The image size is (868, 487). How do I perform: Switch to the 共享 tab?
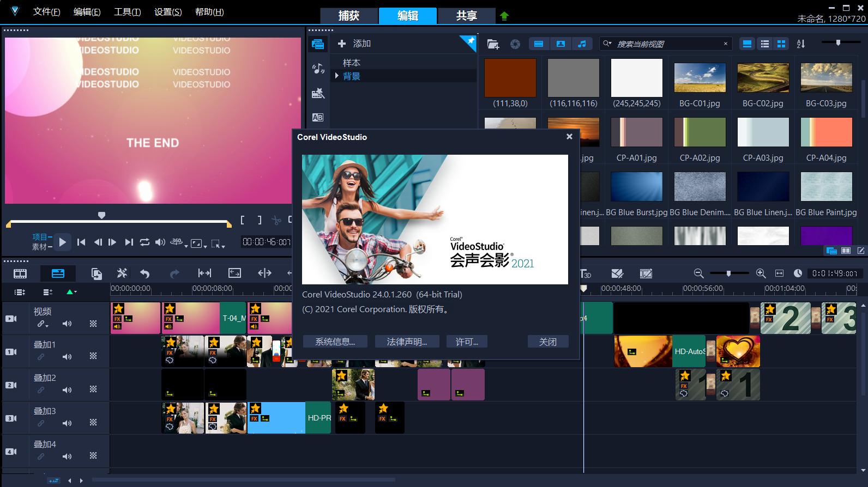coord(467,16)
